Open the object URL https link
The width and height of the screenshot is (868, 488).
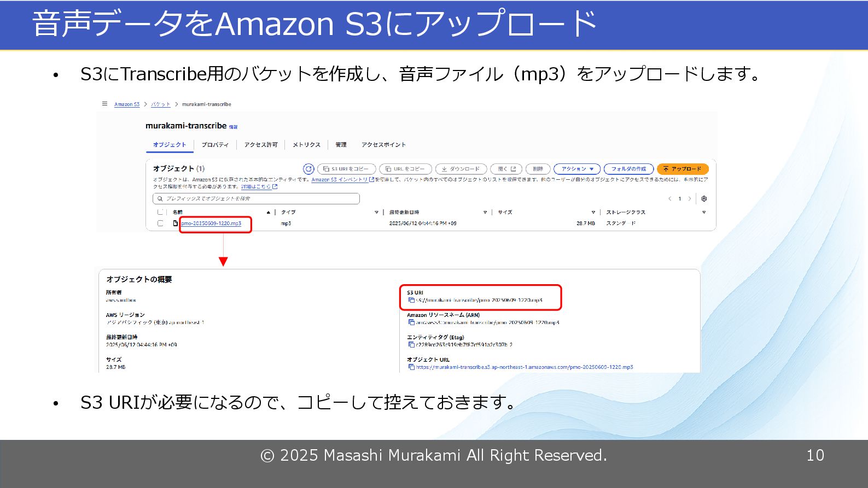(x=524, y=367)
